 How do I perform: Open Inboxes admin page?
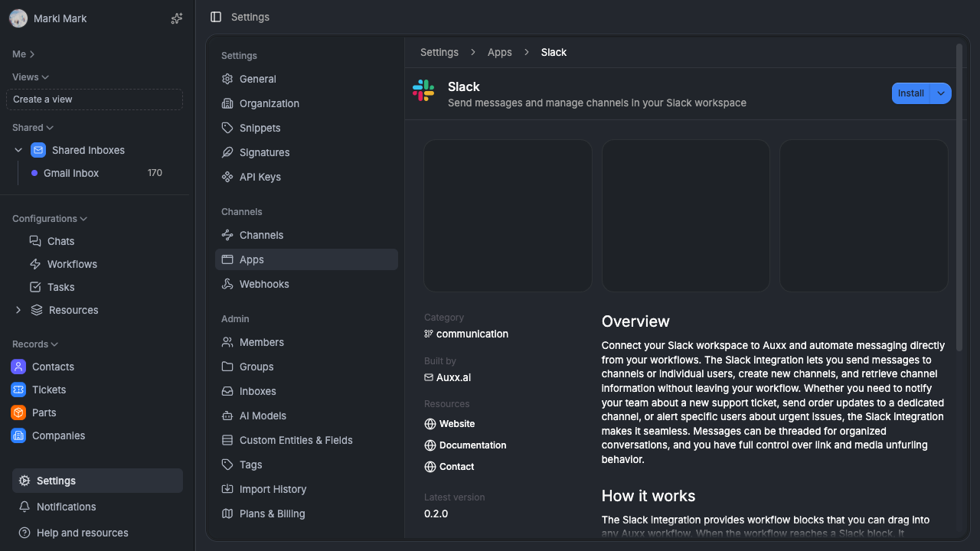[x=306, y=391]
